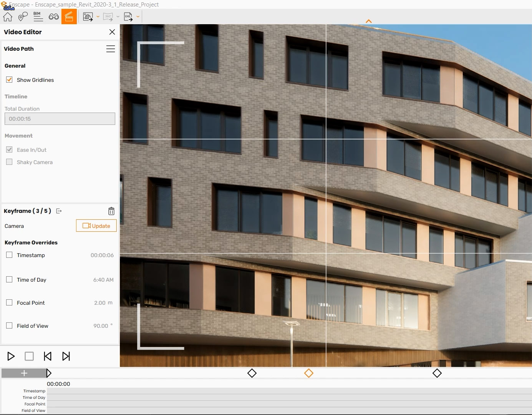Play the video path preview
Screen dimensions: 532x415
(11, 356)
